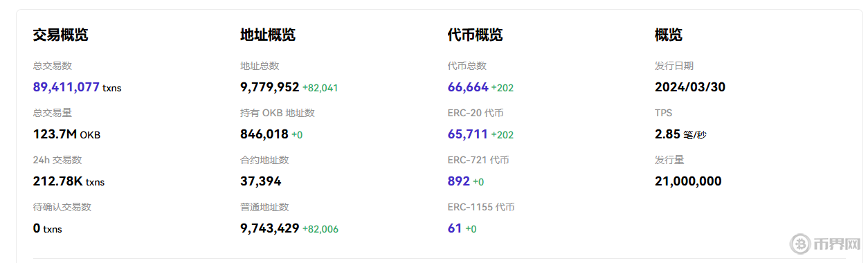The height and width of the screenshot is (263, 868).
Task: Select the 发行日期 label
Action: coord(674,66)
